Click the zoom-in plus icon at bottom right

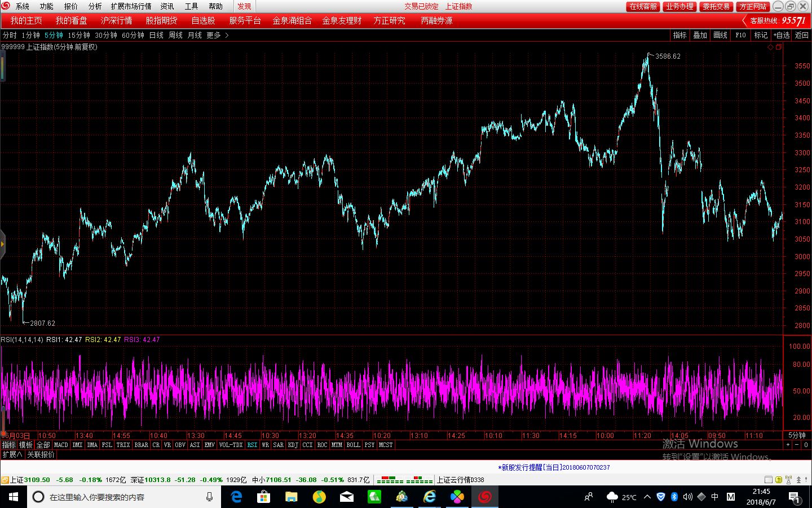(788, 445)
